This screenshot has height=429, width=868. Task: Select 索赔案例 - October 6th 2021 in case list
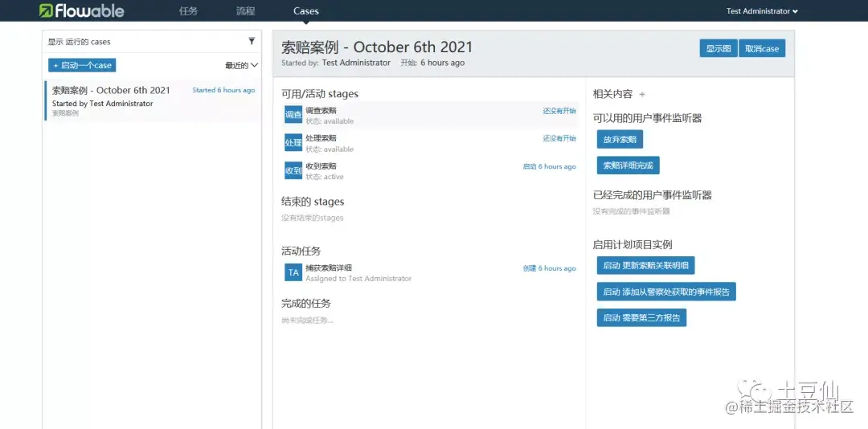tap(152, 100)
